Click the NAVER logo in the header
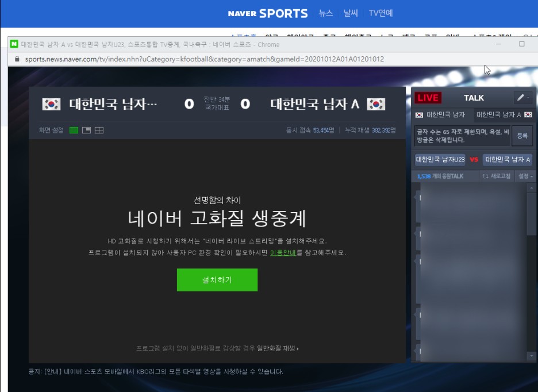 coord(242,14)
